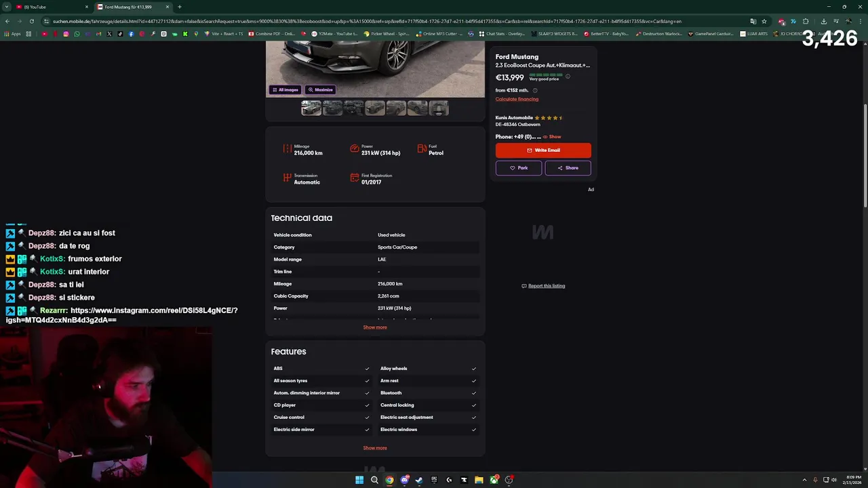868x488 pixels.
Task: Open the Windows Start menu
Action: click(359, 480)
